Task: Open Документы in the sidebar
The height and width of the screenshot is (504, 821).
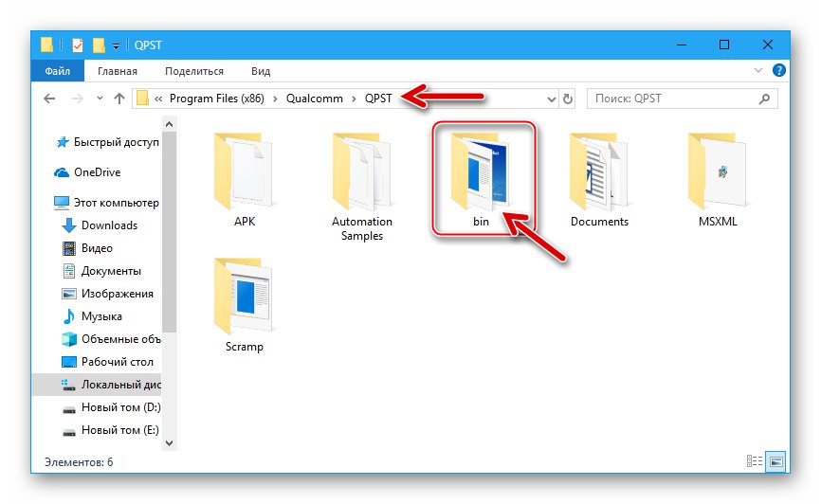Action: 101,271
